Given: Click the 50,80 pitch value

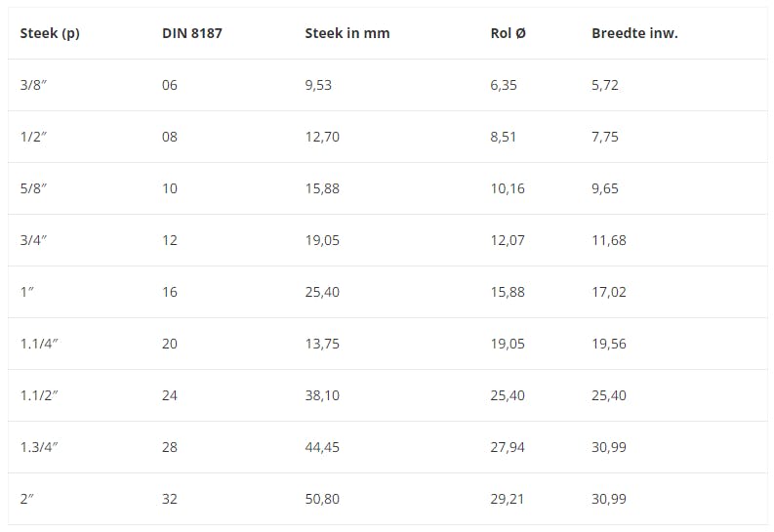Looking at the screenshot, I should (x=322, y=499).
